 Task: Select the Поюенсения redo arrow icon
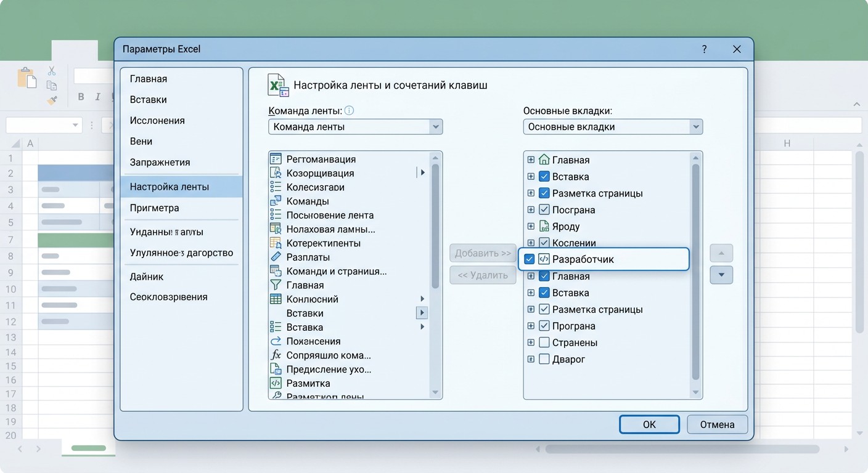276,341
